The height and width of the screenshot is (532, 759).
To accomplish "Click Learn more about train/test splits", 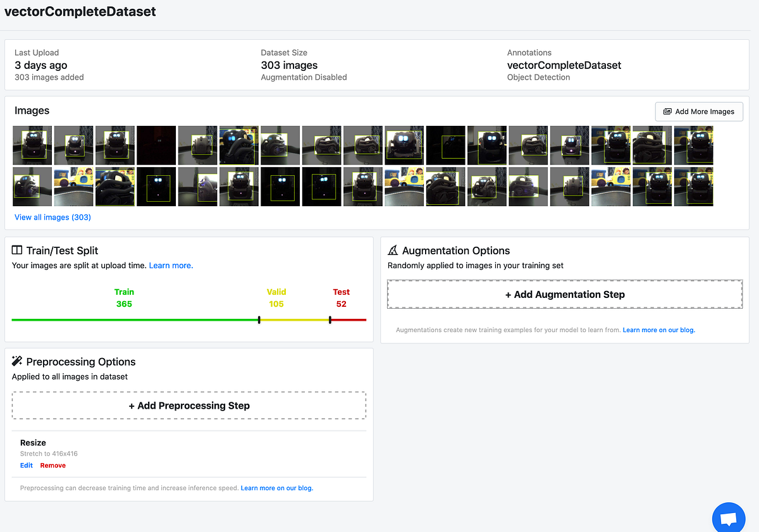I will [170, 265].
